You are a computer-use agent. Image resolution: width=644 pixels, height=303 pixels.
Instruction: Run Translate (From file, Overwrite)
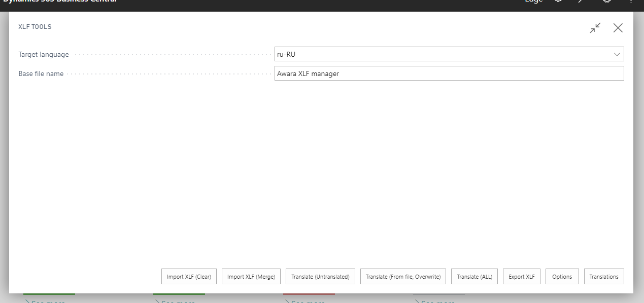pos(403,277)
